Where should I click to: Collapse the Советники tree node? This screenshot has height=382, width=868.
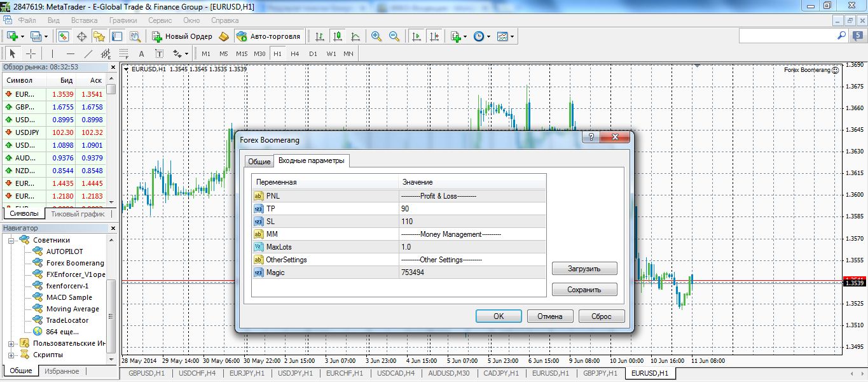pos(11,240)
